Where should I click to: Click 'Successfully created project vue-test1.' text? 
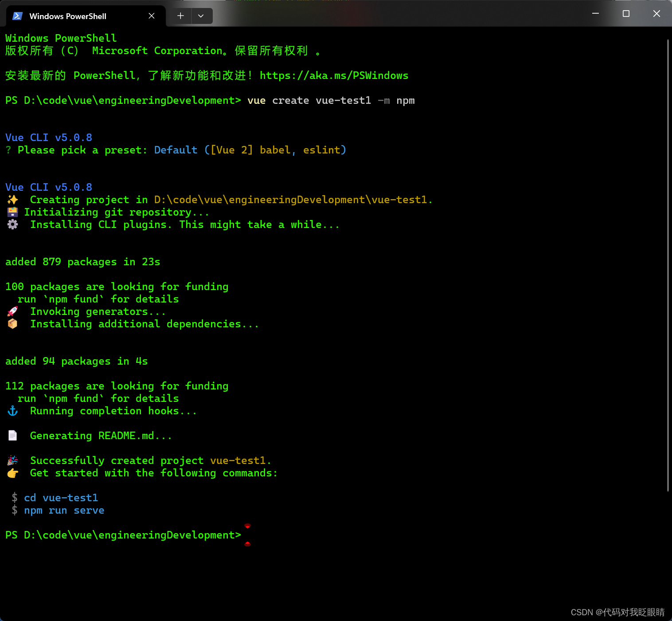click(x=151, y=460)
